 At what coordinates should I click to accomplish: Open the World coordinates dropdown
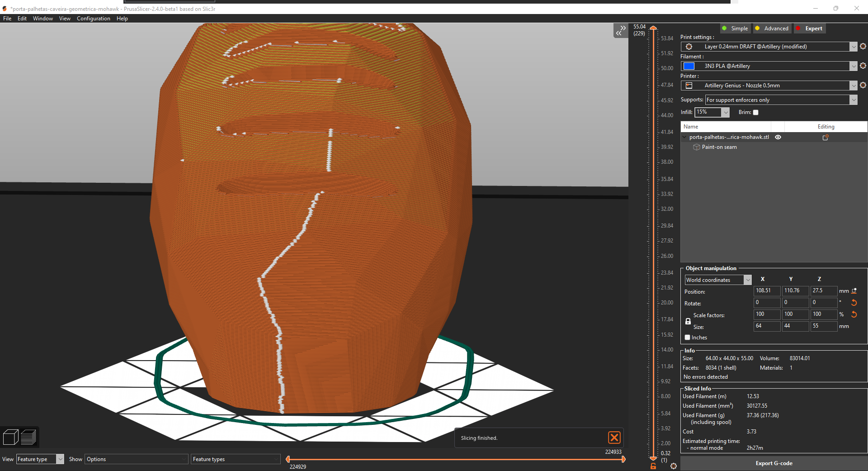[x=718, y=280]
